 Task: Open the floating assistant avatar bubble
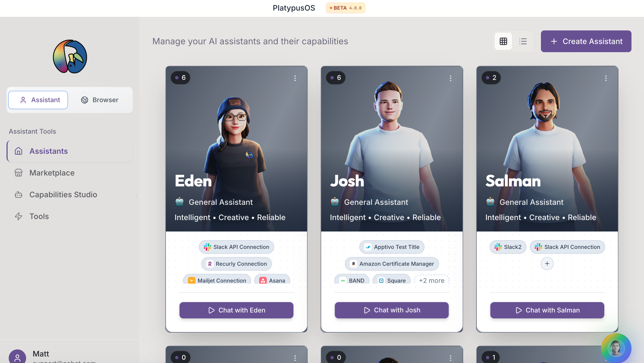point(616,348)
